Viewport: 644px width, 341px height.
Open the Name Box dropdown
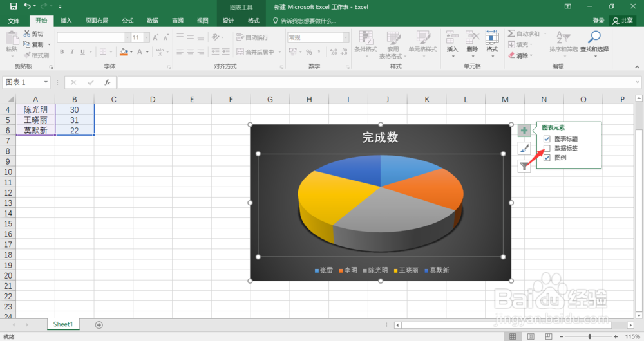pos(46,82)
